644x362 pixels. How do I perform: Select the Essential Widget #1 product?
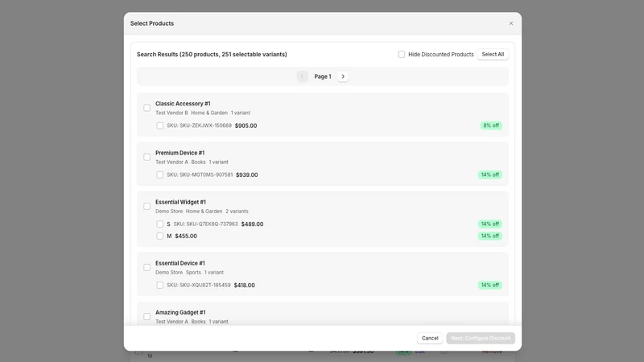point(147,207)
